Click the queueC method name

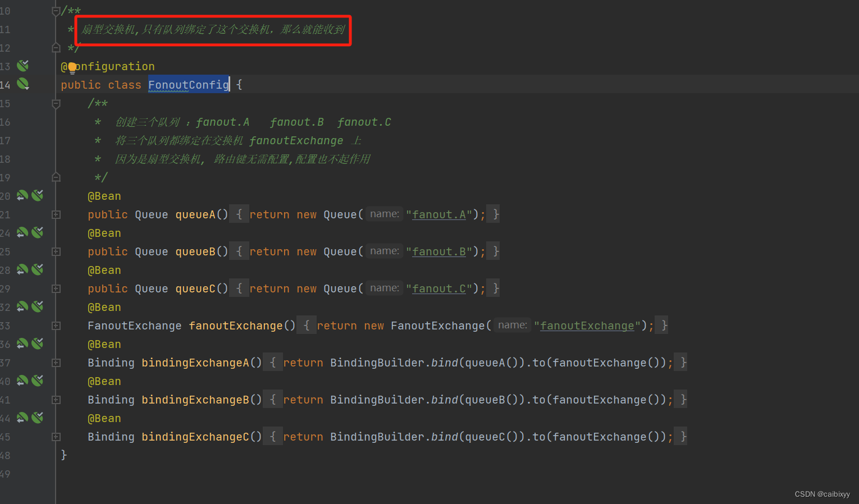(x=195, y=288)
